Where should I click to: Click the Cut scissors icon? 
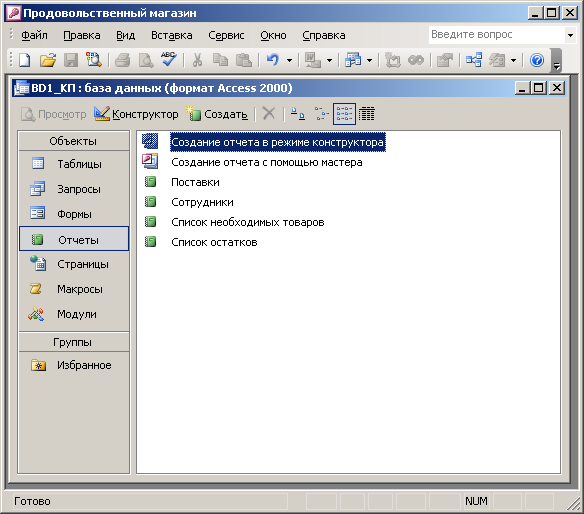[x=197, y=60]
